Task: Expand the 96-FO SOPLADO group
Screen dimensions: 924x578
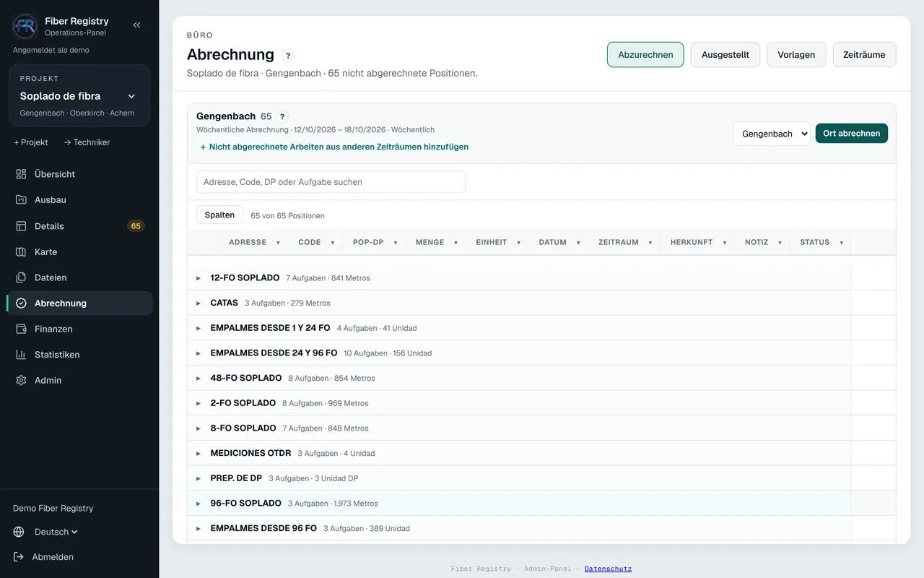Action: pyautogui.click(x=199, y=504)
